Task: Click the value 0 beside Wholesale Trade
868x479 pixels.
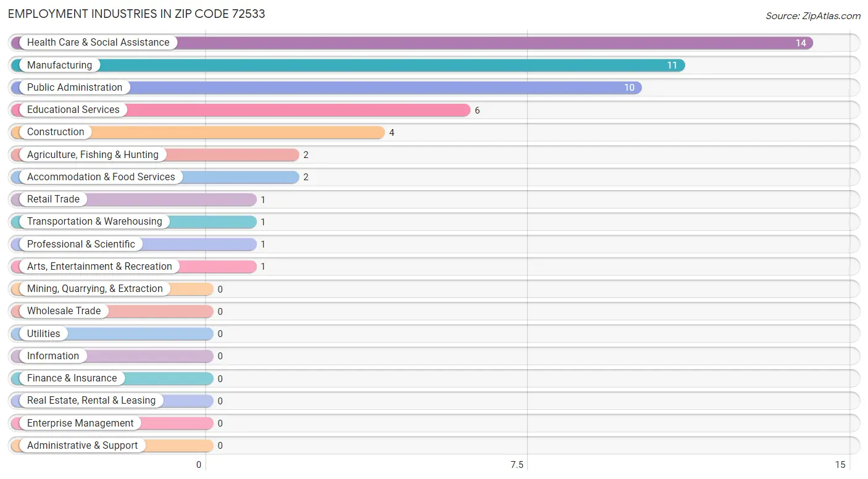Action: tap(220, 312)
